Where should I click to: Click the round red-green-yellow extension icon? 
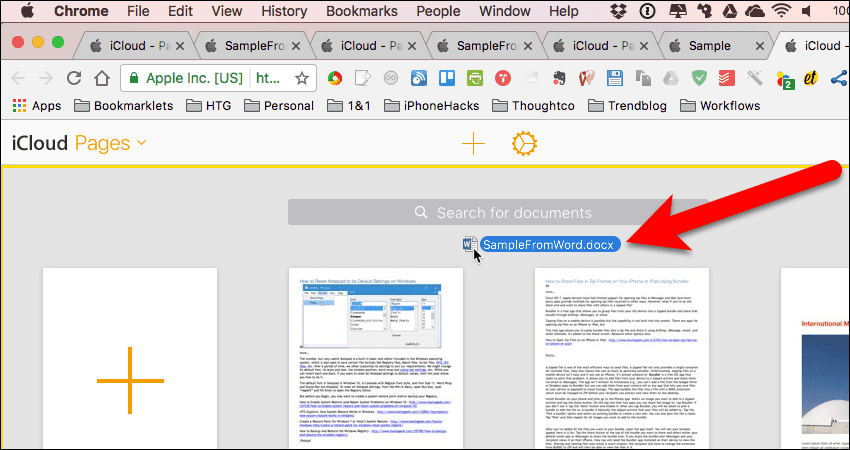[335, 79]
